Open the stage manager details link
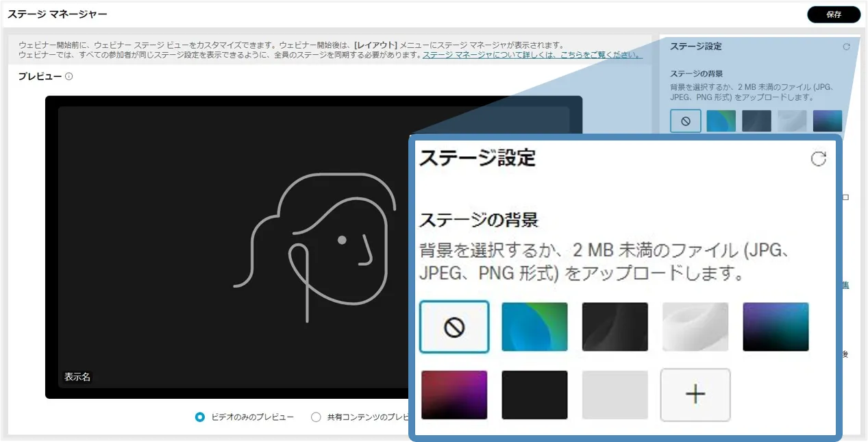This screenshot has height=442, width=868. pyautogui.click(x=532, y=55)
